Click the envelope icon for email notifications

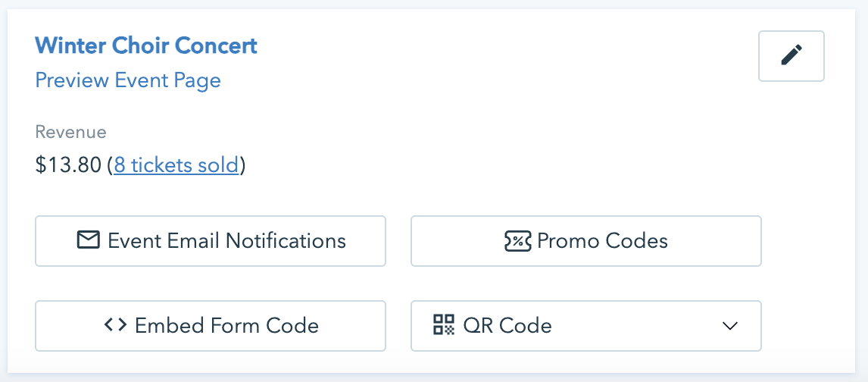(x=89, y=241)
